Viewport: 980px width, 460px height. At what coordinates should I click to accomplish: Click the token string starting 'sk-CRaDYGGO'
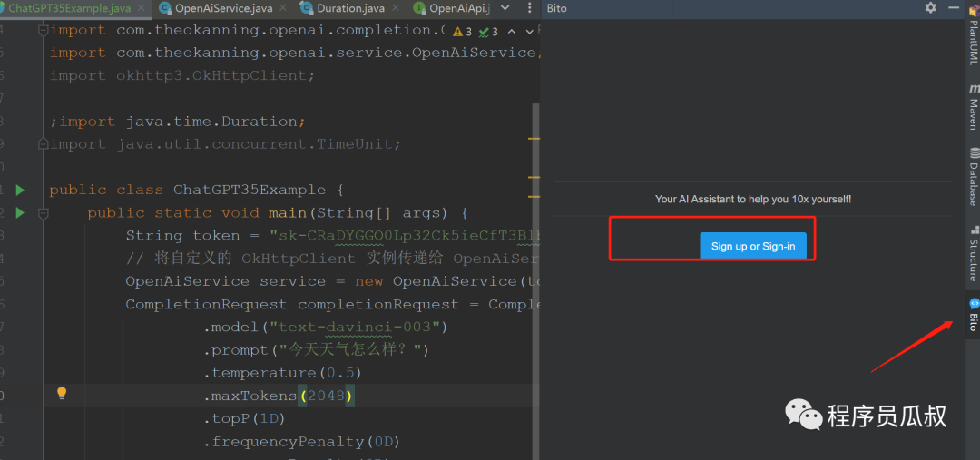tap(405, 236)
